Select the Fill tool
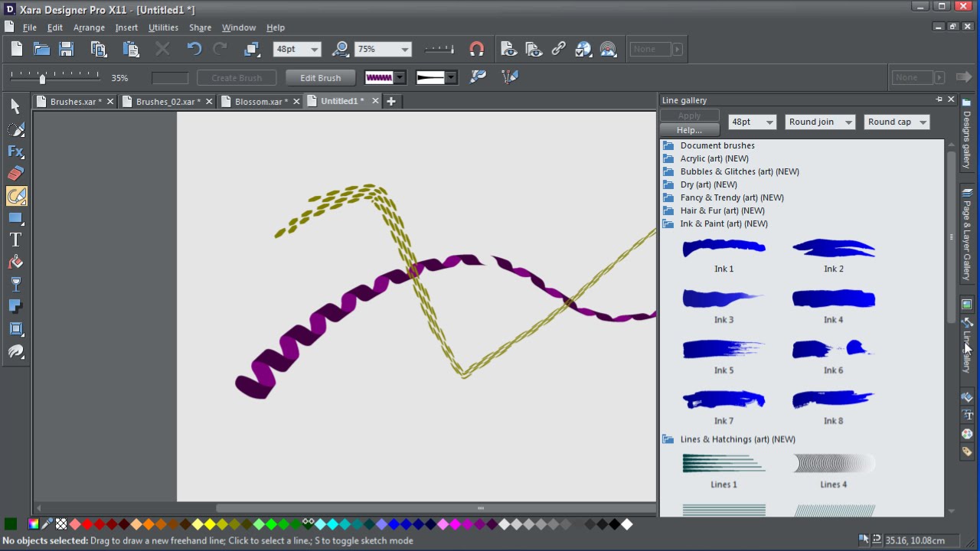Screen dimensions: 980x551 (15, 262)
